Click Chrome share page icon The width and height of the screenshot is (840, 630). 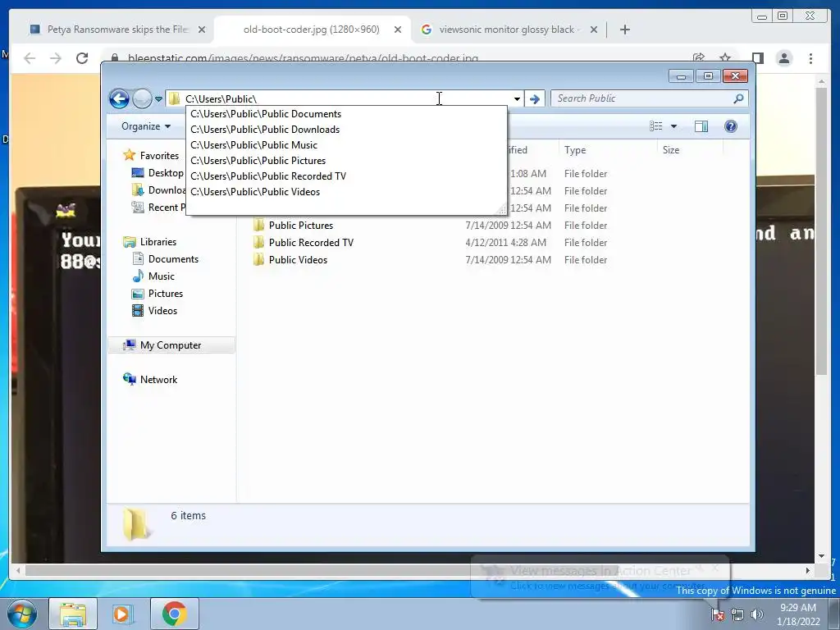pyautogui.click(x=699, y=58)
